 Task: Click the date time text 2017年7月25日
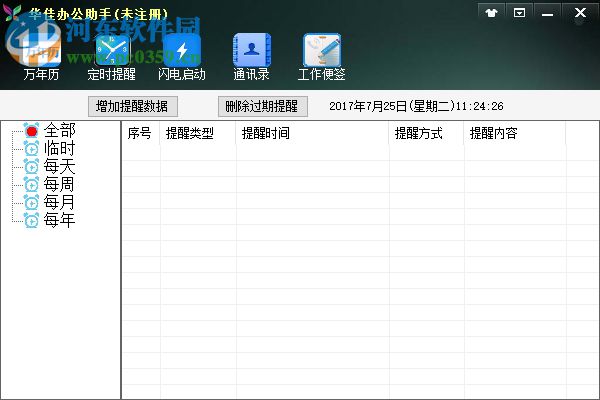(x=416, y=106)
